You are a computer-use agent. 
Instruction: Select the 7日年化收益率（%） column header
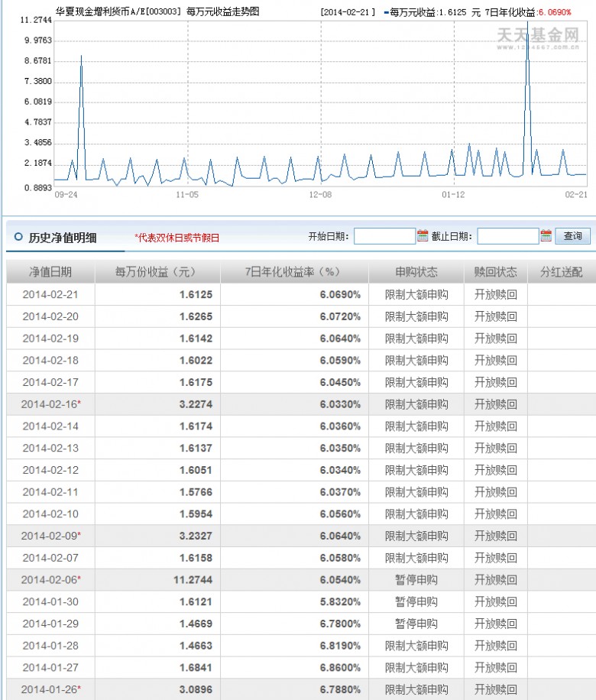pos(294,272)
